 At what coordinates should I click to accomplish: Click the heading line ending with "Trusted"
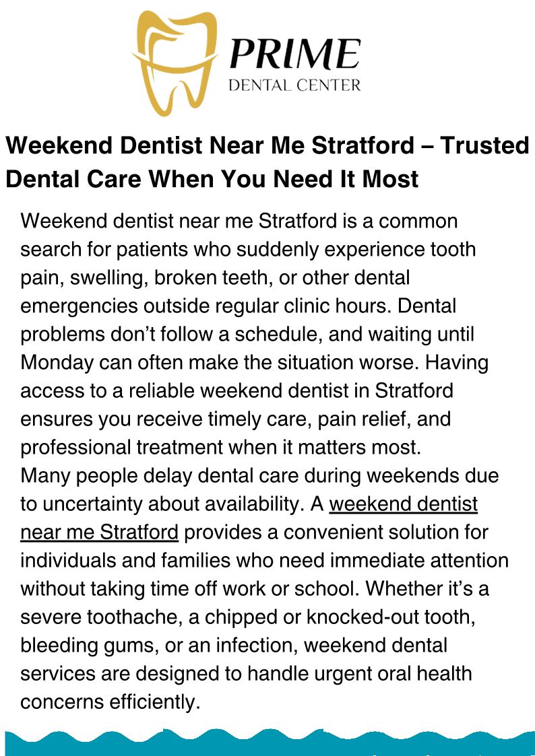(x=267, y=145)
